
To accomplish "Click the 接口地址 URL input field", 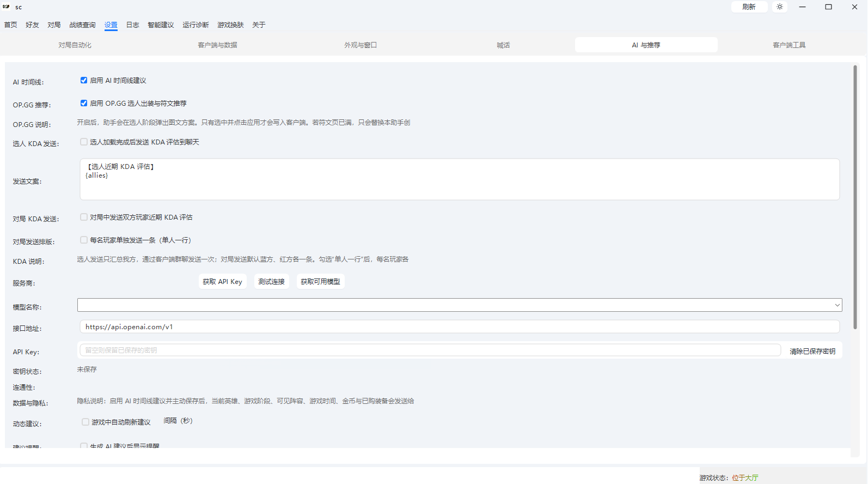I will pyautogui.click(x=460, y=327).
